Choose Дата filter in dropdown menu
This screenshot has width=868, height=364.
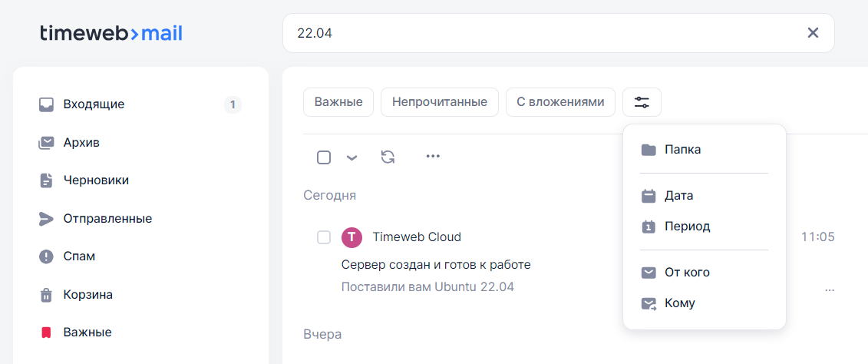coord(678,196)
